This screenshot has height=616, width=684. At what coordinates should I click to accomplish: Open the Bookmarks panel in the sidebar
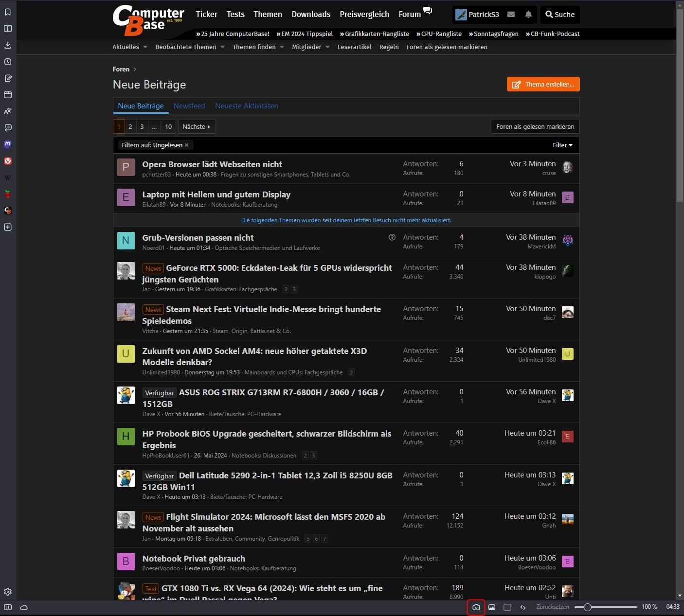click(8, 12)
